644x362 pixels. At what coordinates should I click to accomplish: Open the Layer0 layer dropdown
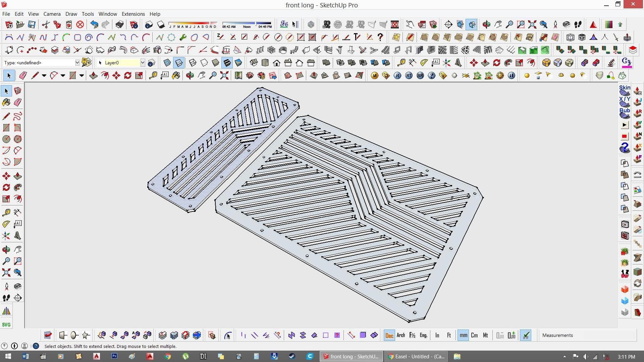143,63
